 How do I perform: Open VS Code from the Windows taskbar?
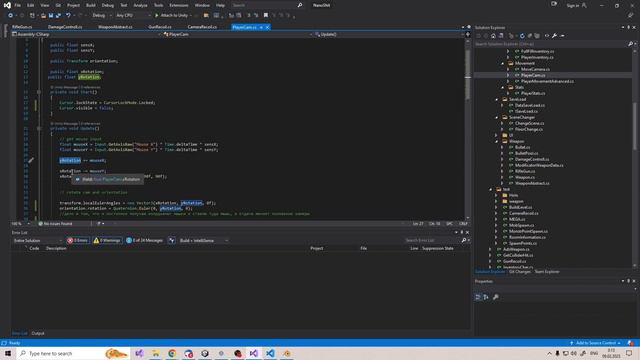click(270, 353)
